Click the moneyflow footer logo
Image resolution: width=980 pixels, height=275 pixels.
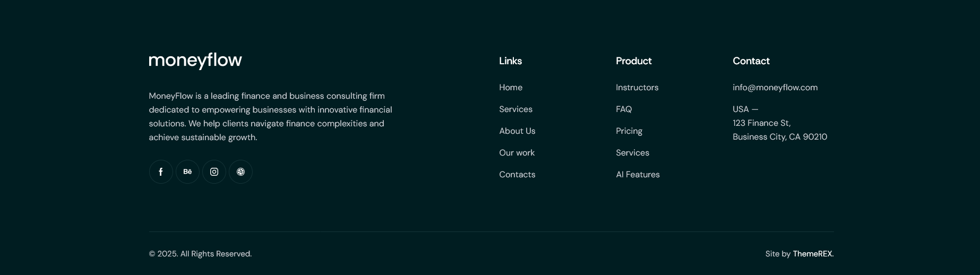pyautogui.click(x=195, y=61)
